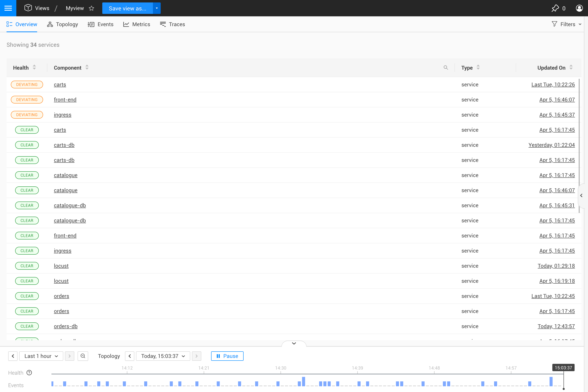
Task: Click the Views cube icon
Action: 28,8
